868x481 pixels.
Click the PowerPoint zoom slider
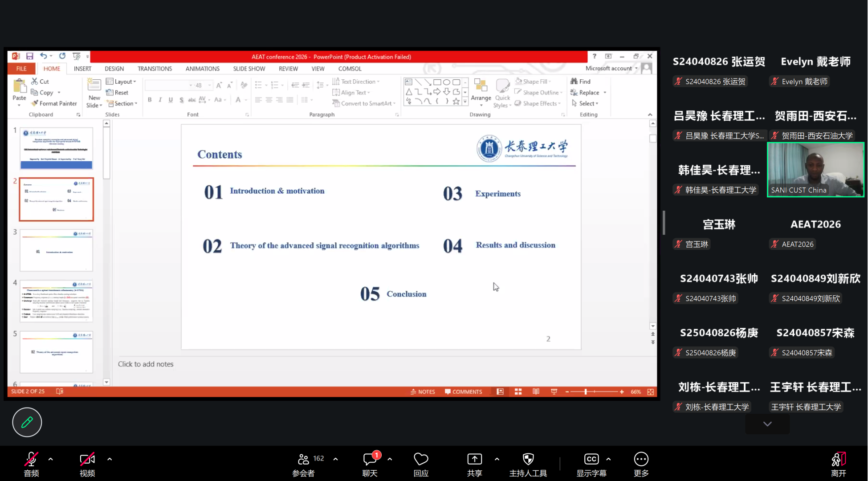586,391
